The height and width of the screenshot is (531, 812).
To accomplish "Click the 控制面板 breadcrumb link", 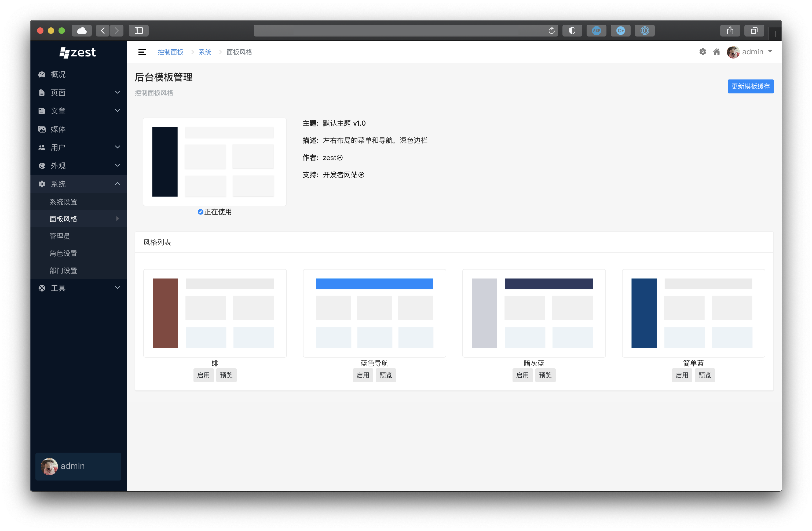I will click(x=170, y=52).
